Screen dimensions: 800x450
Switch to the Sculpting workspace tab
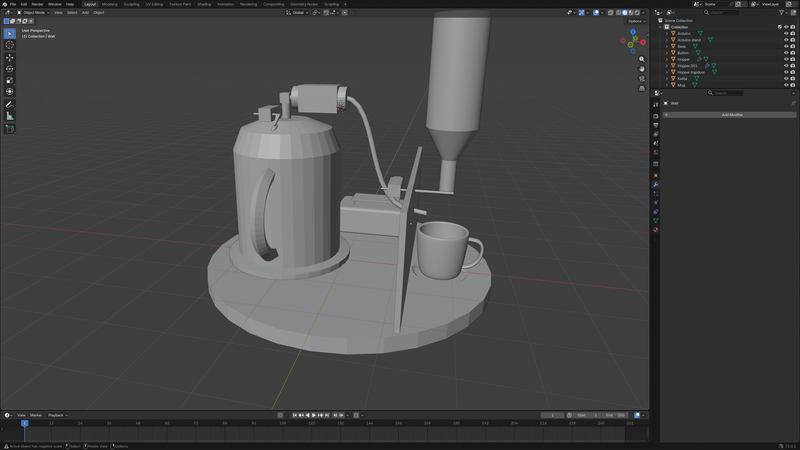tap(131, 4)
